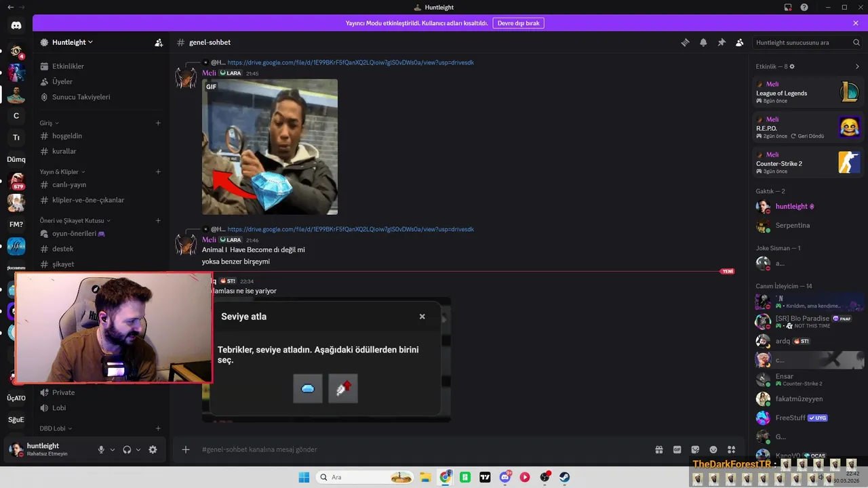This screenshot has height=488, width=868.
Task: Open the Counter-Strike 2 activity card
Action: pyautogui.click(x=808, y=163)
